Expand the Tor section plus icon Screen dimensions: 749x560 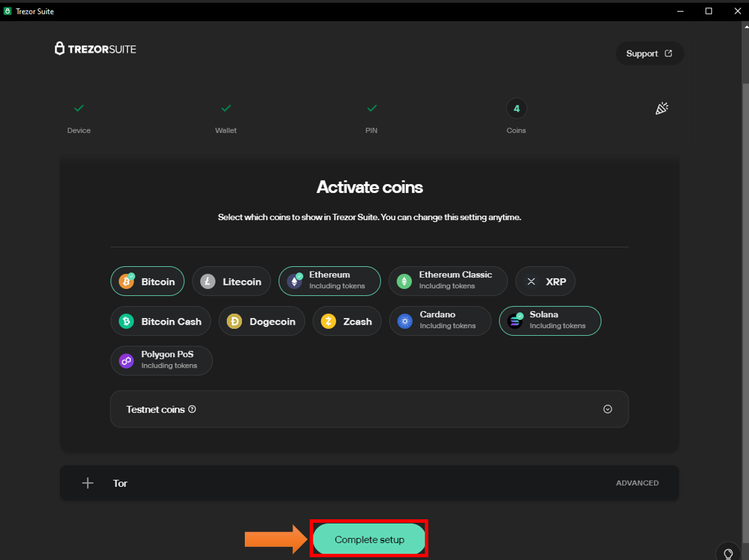coord(88,483)
